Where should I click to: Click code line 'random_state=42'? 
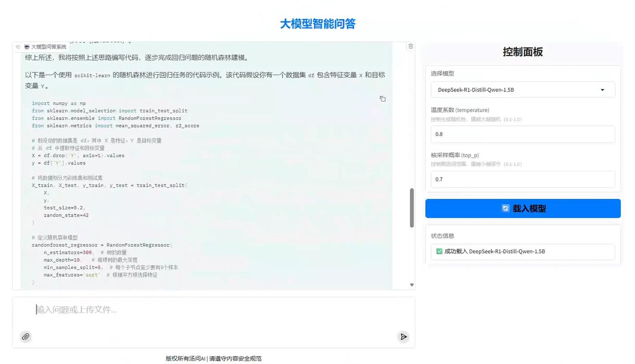pos(66,215)
